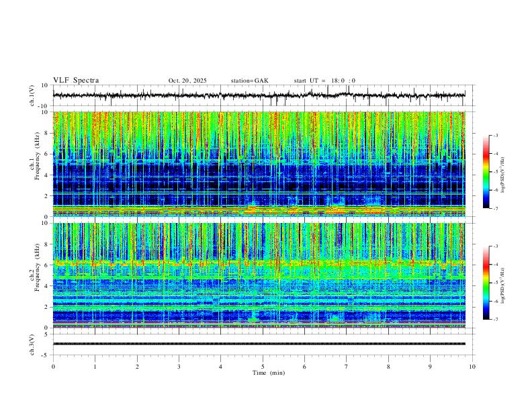Click the 'ch.1(V)' waveform axis label

click(32, 95)
